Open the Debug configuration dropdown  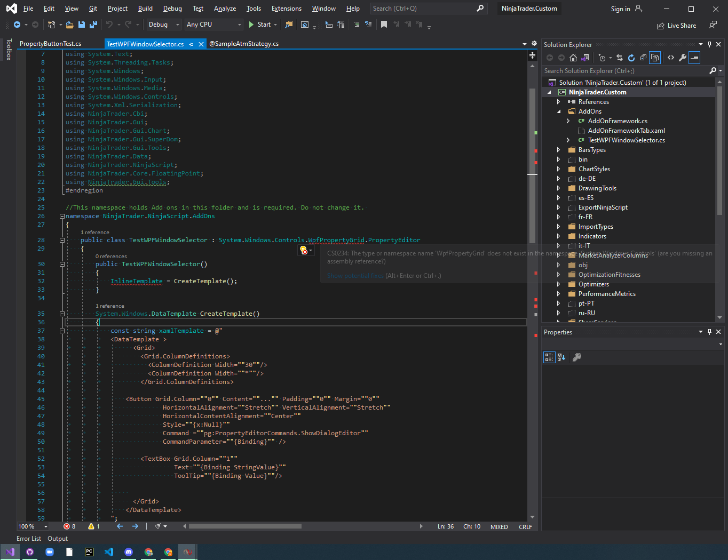tap(164, 25)
